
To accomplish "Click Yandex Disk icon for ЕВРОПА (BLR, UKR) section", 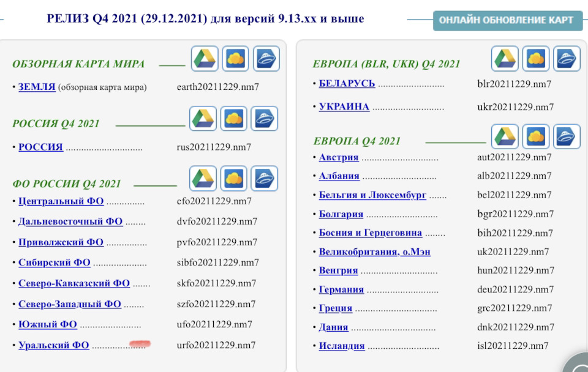I will pyautogui.click(x=567, y=59).
